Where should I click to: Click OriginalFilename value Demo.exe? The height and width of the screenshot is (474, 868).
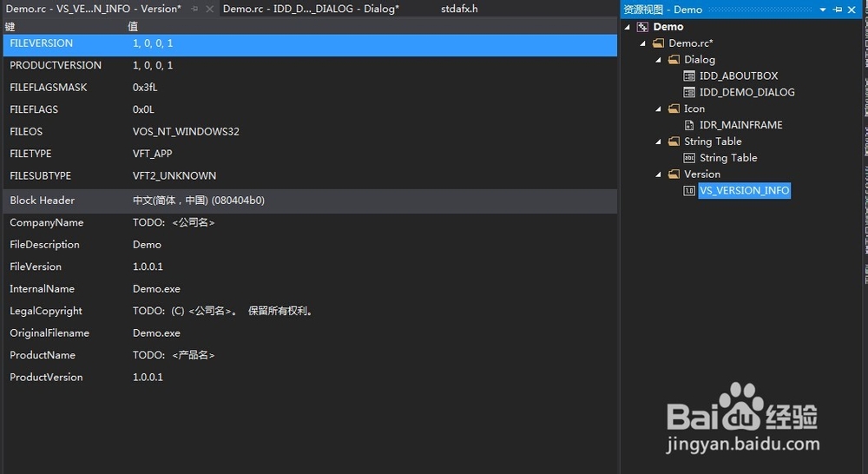[x=156, y=333]
